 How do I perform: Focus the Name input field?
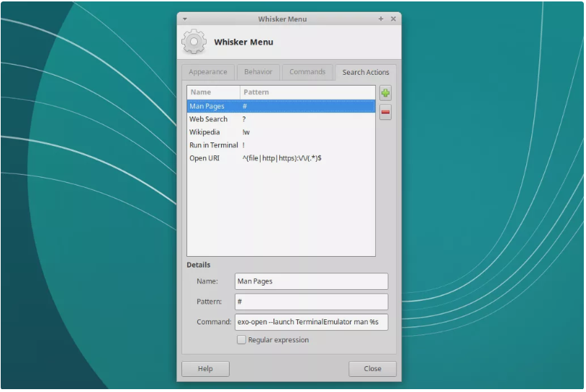pyautogui.click(x=311, y=281)
